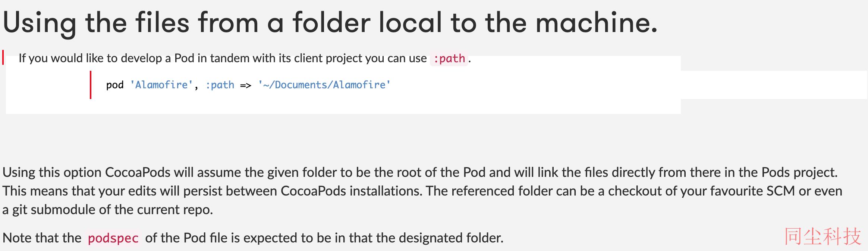Click the 'pod' keyword in the code block
Image resolution: width=868 pixels, height=251 pixels.
coord(115,85)
